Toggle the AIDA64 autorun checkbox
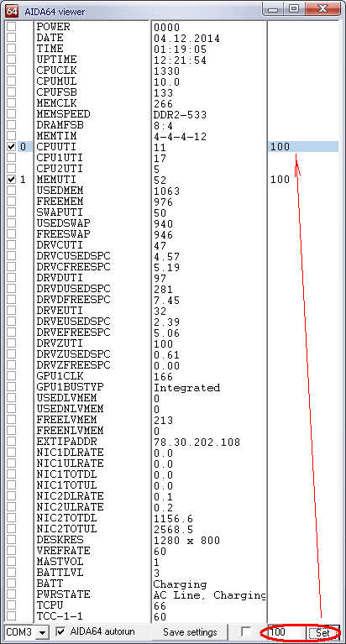346x644 pixels. point(61,631)
